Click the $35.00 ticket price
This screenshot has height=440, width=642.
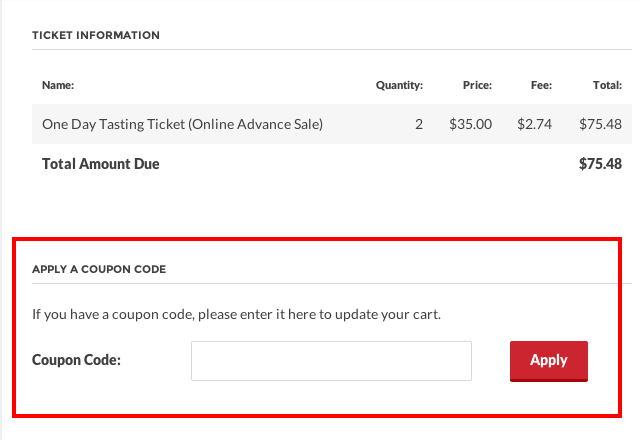(470, 124)
